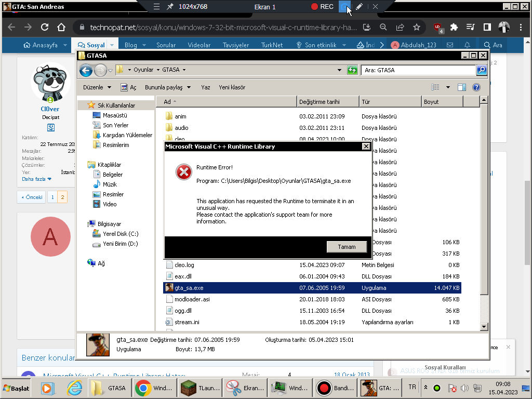532x399 pixels.
Task: Open Video library
Action: [110, 204]
